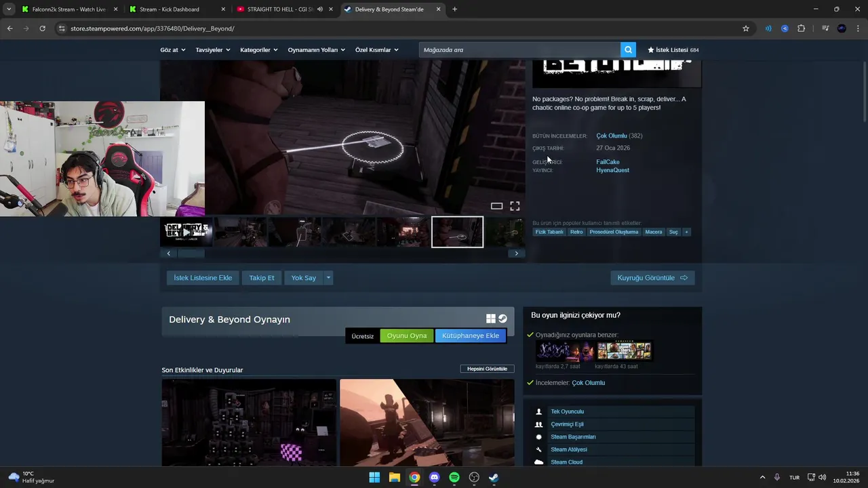The image size is (868, 488).
Task: Toggle fullscreen on the media viewer
Action: pos(515,206)
